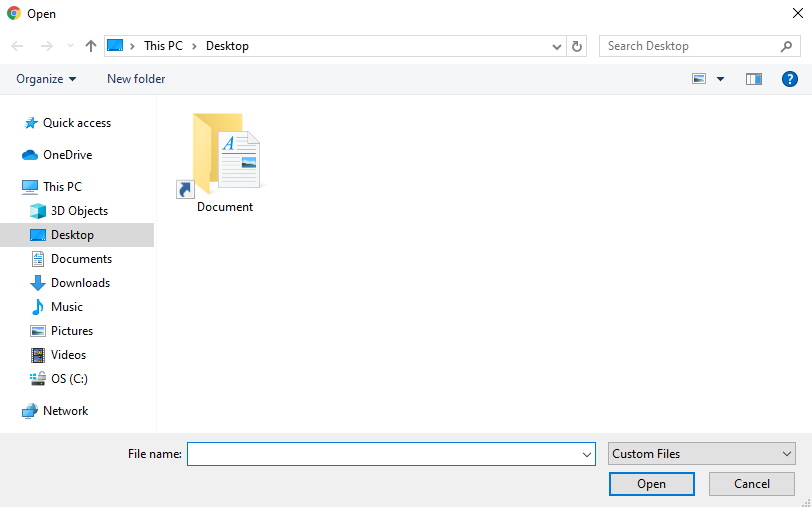Toggle the preview pane icon
The width and height of the screenshot is (812, 507).
coord(754,79)
